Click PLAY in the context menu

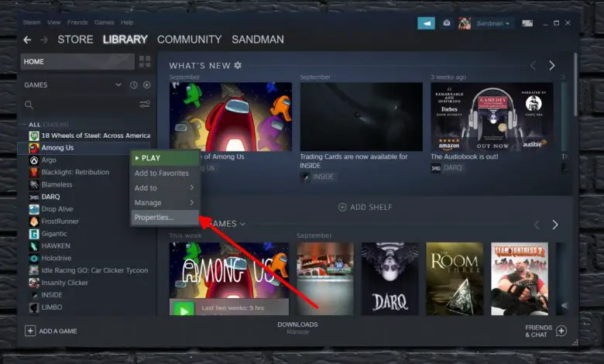click(x=165, y=158)
